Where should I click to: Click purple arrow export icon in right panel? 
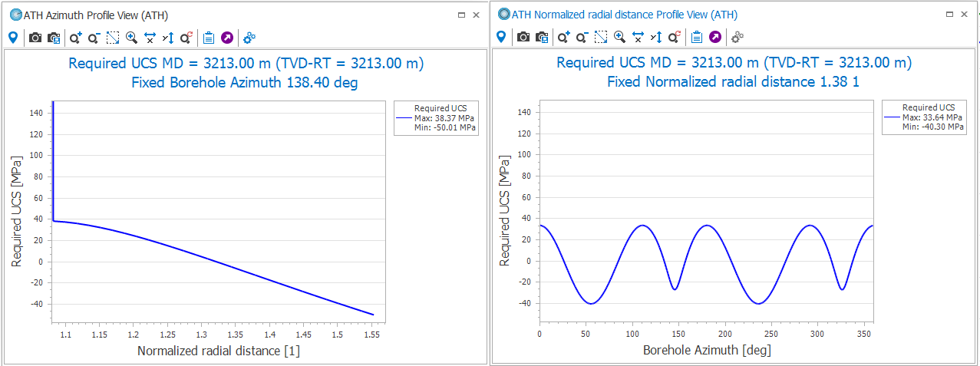pyautogui.click(x=715, y=37)
